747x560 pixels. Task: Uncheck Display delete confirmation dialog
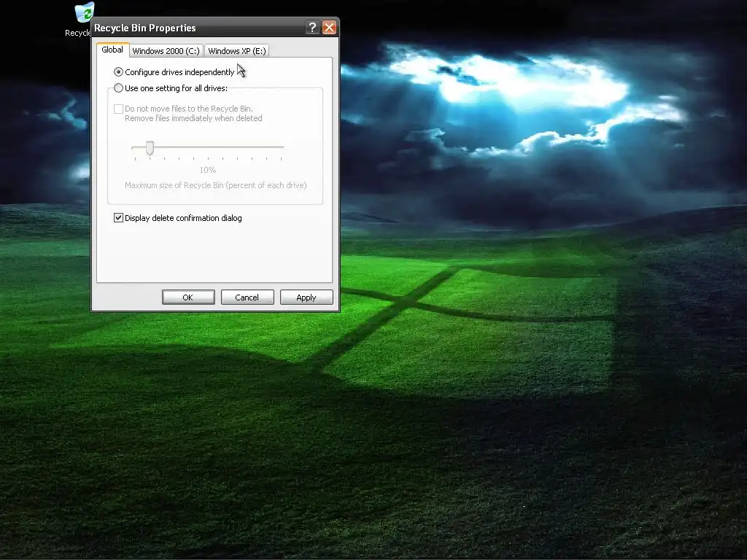tap(119, 218)
